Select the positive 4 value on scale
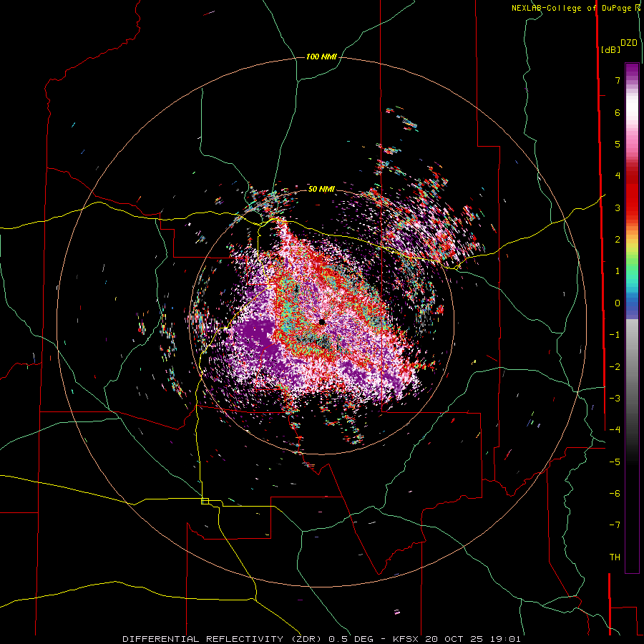 618,176
